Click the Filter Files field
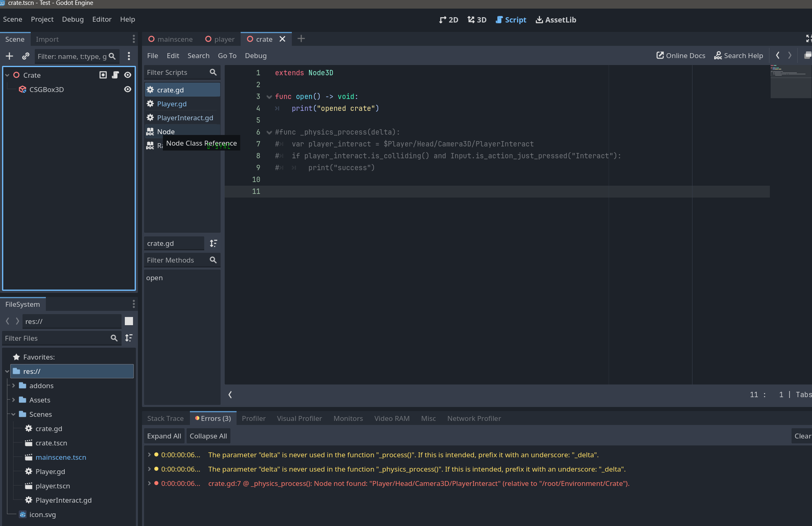Viewport: 812px width, 526px height. pyautogui.click(x=57, y=338)
